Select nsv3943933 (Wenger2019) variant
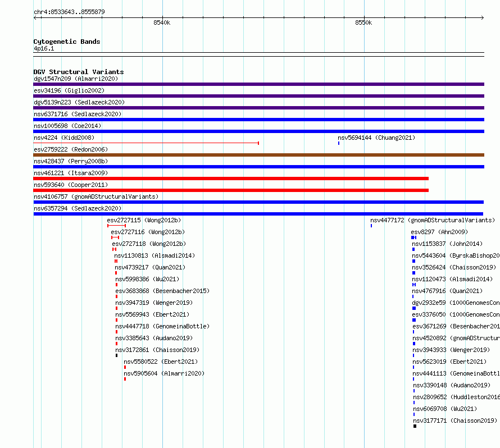500x448 pixels. pos(451,350)
